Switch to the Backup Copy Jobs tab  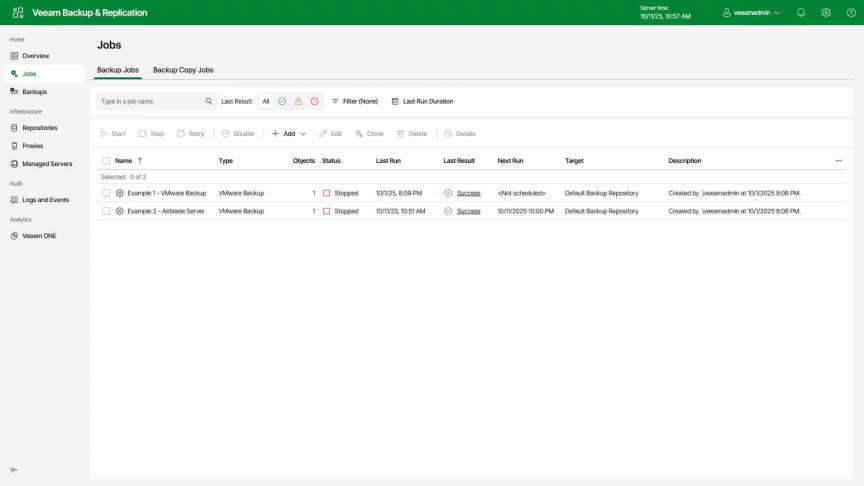(x=183, y=70)
